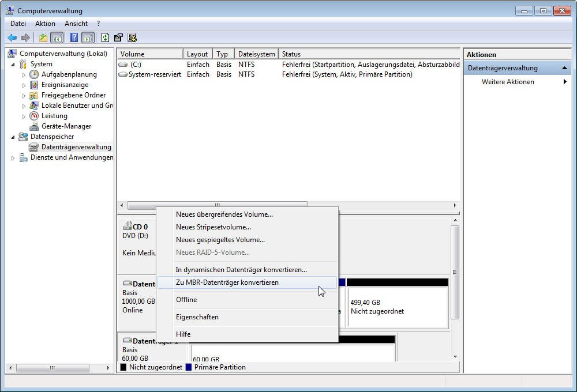Click the settings icon with the gear
This screenshot has height=392, width=577.
pyautogui.click(x=132, y=37)
